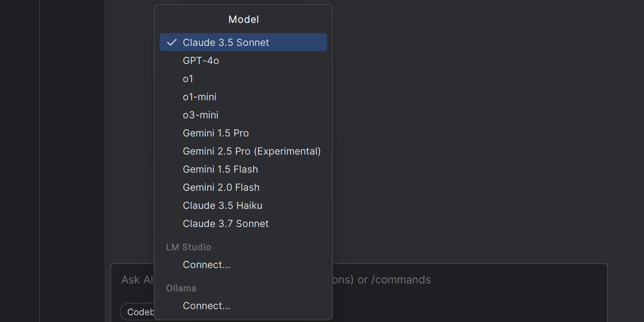Click the LM Studio section label
This screenshot has width=644, height=322.
tap(188, 247)
